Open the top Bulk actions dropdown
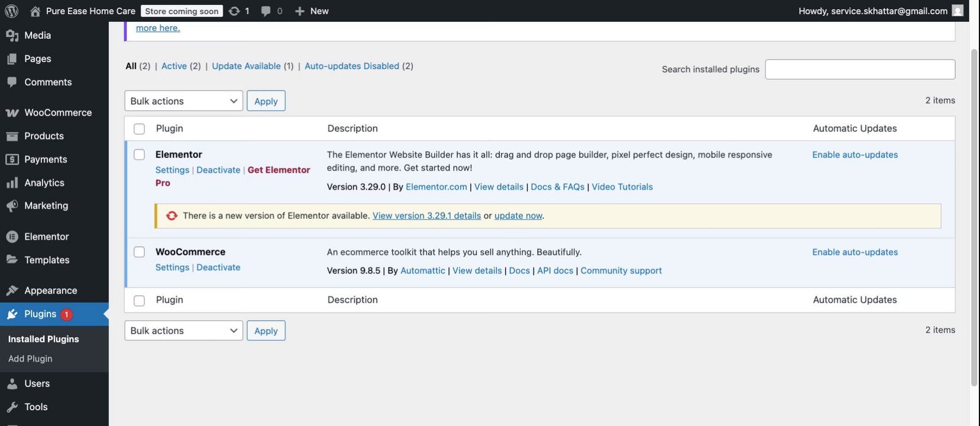The image size is (980, 426). [183, 101]
